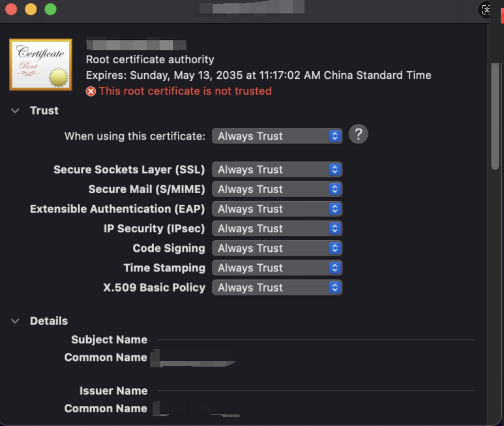Viewport: 504px width, 426px height.
Task: Click the 'This root certificate is not trusted' text
Action: pyautogui.click(x=185, y=91)
